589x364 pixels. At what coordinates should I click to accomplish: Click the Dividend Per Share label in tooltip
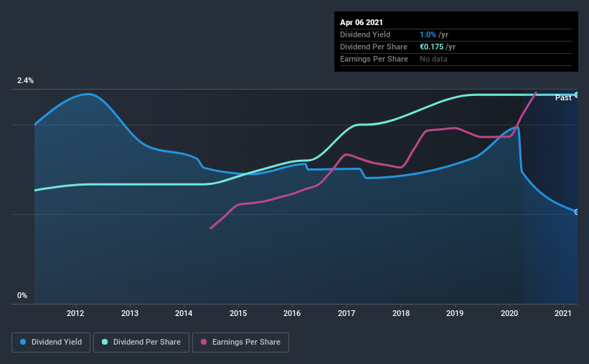pos(373,47)
